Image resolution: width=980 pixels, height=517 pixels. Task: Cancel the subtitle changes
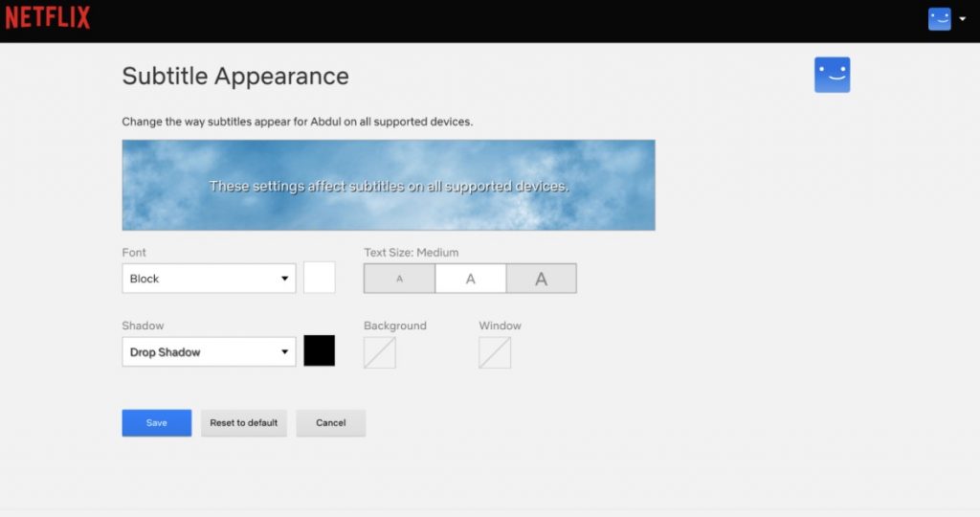330,423
